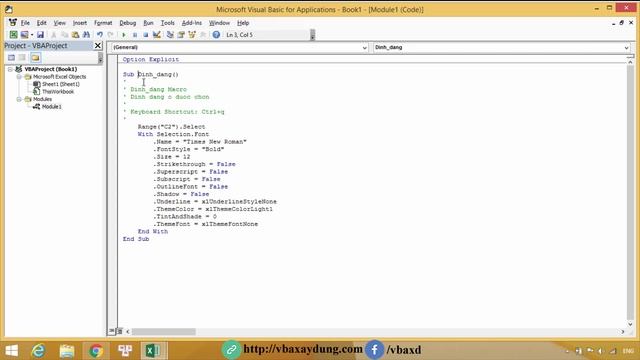Image resolution: width=640 pixels, height=360 pixels.
Task: Open the Debug menu
Action: click(x=128, y=23)
